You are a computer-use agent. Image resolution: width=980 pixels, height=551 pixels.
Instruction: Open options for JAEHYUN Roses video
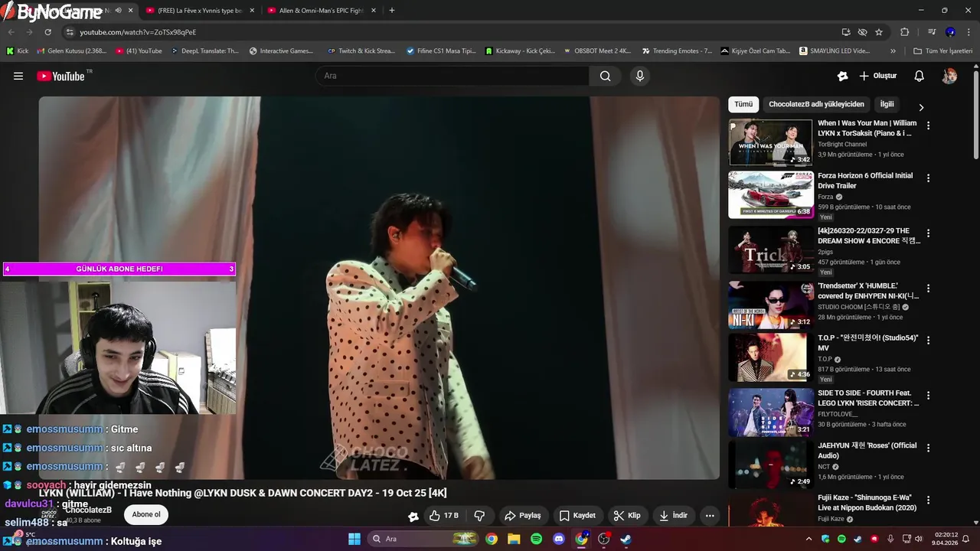928,447
